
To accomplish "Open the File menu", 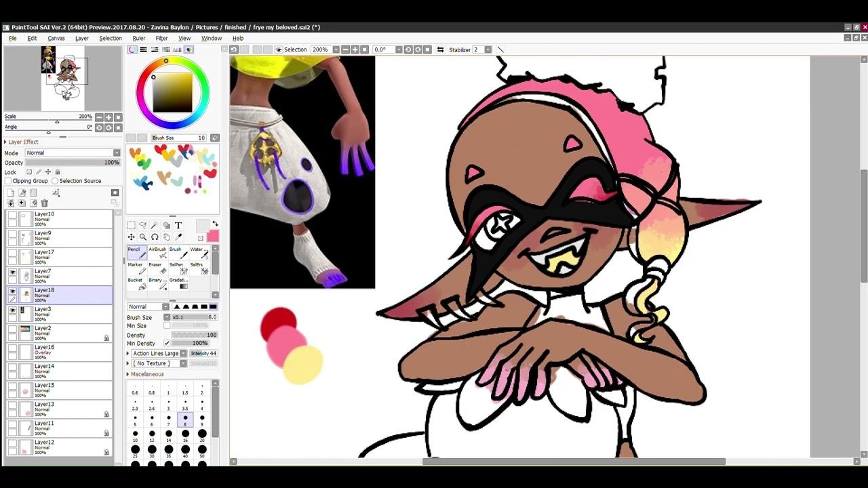I will click(13, 39).
